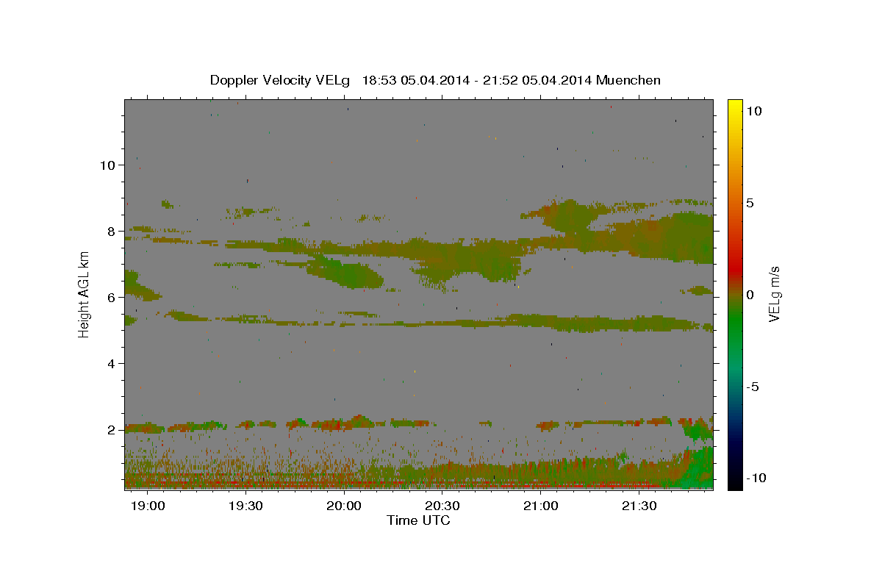This screenshot has width=882, height=588.
Task: Click the height axis label 10
Action: point(107,165)
